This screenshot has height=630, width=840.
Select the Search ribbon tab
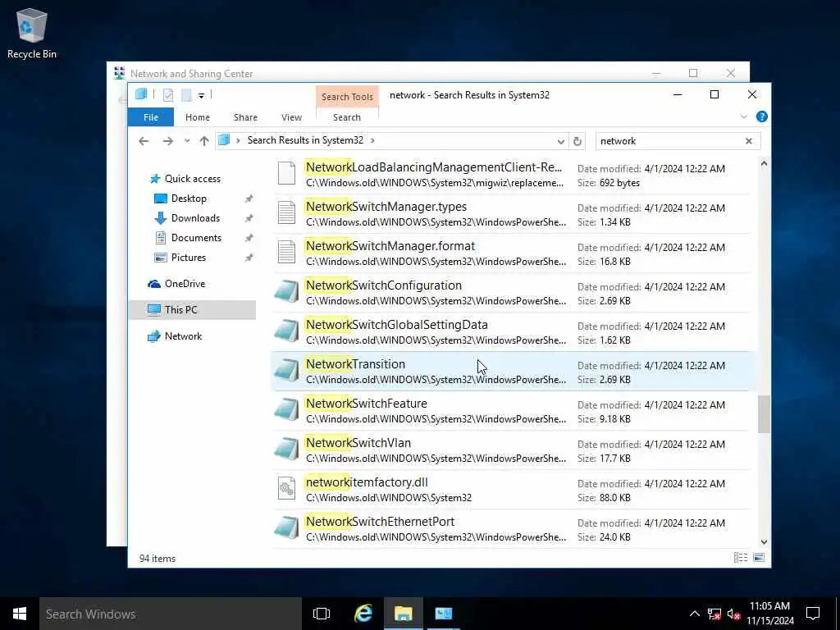[x=347, y=117]
